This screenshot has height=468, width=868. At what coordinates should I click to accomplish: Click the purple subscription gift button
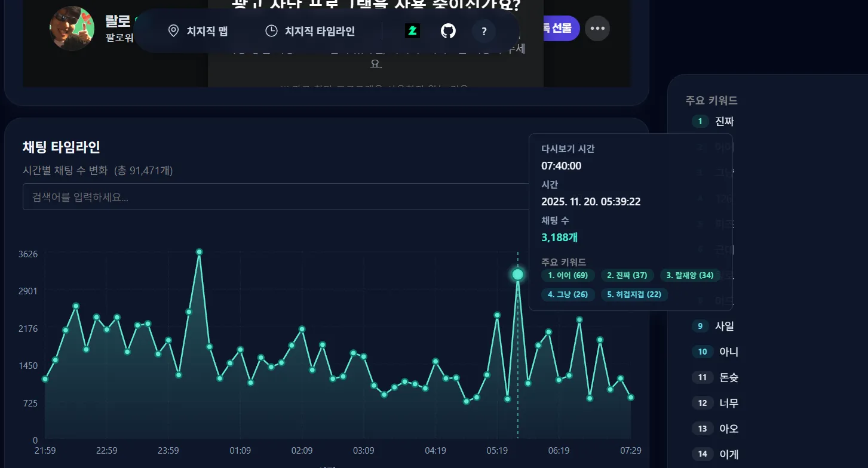tap(557, 28)
